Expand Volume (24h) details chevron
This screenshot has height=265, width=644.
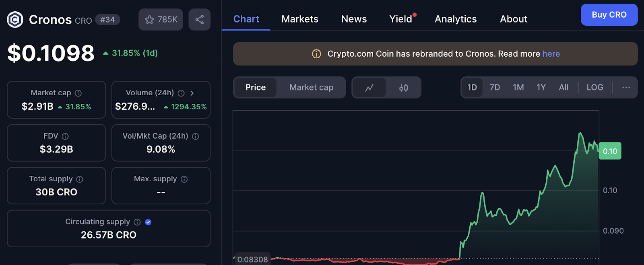192,93
